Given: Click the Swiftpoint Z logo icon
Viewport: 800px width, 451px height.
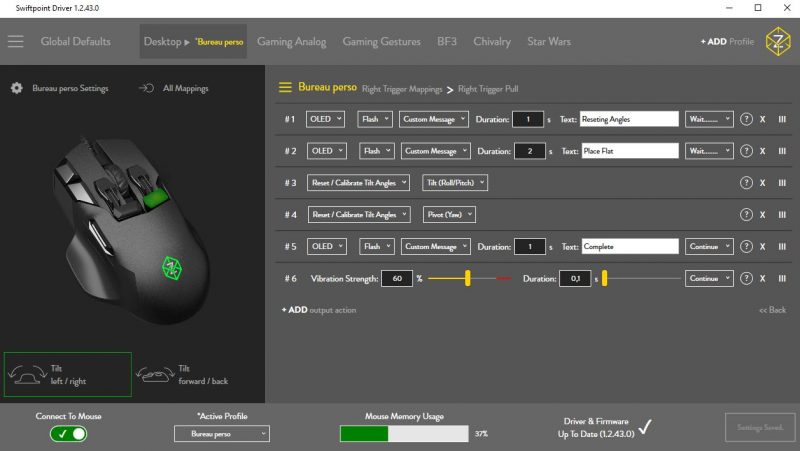Looking at the screenshot, I should (778, 41).
